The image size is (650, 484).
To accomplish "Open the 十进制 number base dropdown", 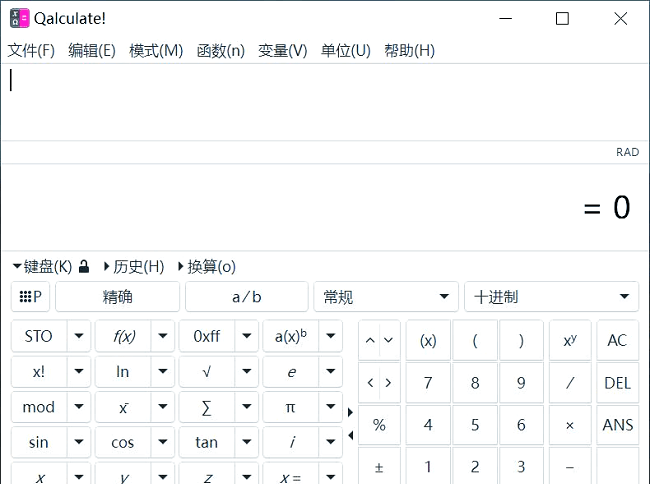I will point(551,297).
